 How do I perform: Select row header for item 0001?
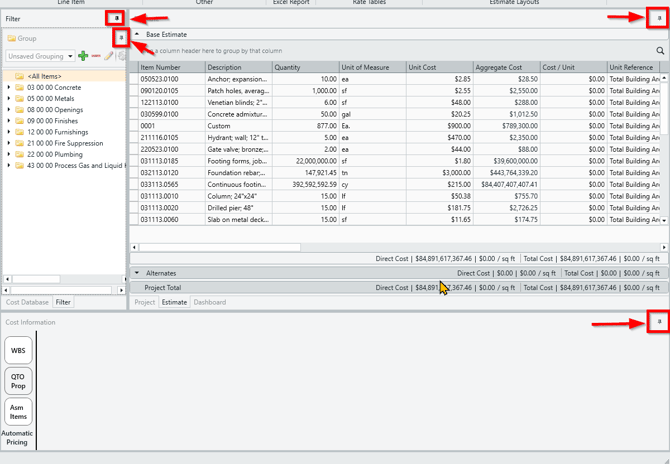pos(134,126)
